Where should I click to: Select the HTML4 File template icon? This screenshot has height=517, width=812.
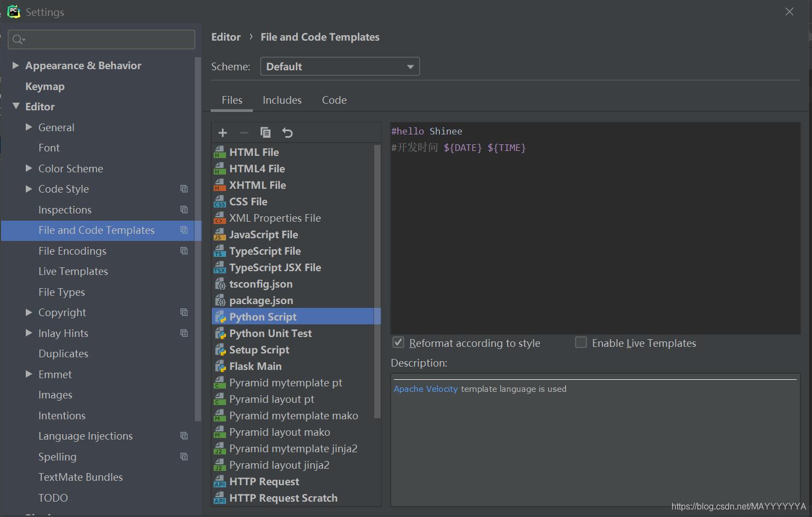click(x=220, y=168)
